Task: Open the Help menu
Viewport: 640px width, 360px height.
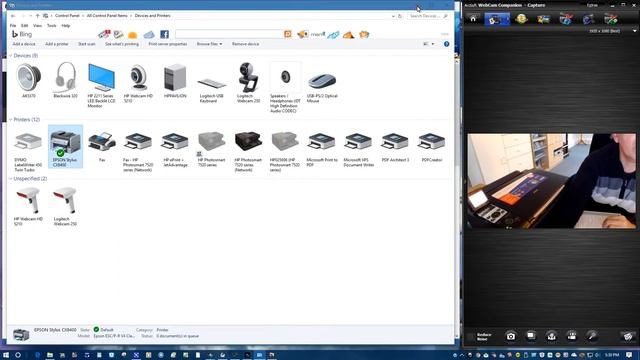Action: [66, 26]
